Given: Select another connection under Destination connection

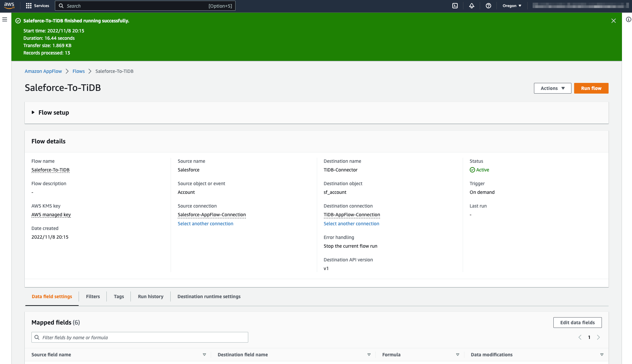Looking at the screenshot, I should click(351, 224).
